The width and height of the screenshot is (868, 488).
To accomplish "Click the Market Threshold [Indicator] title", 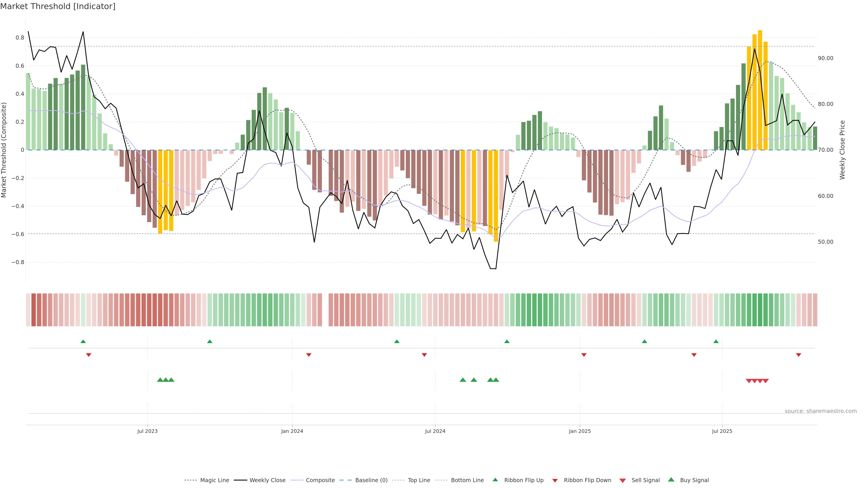I will (x=58, y=6).
